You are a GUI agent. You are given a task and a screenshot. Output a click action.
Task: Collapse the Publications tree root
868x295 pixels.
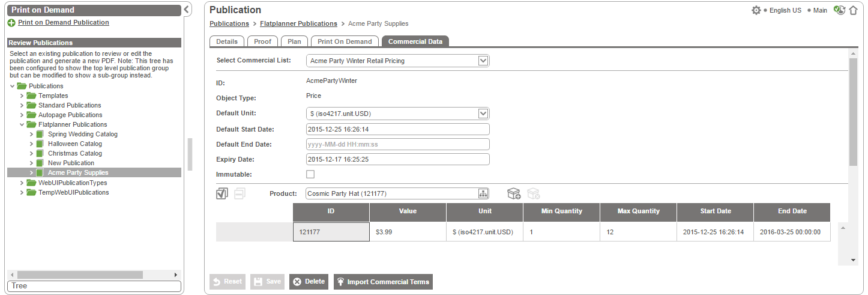[12, 86]
